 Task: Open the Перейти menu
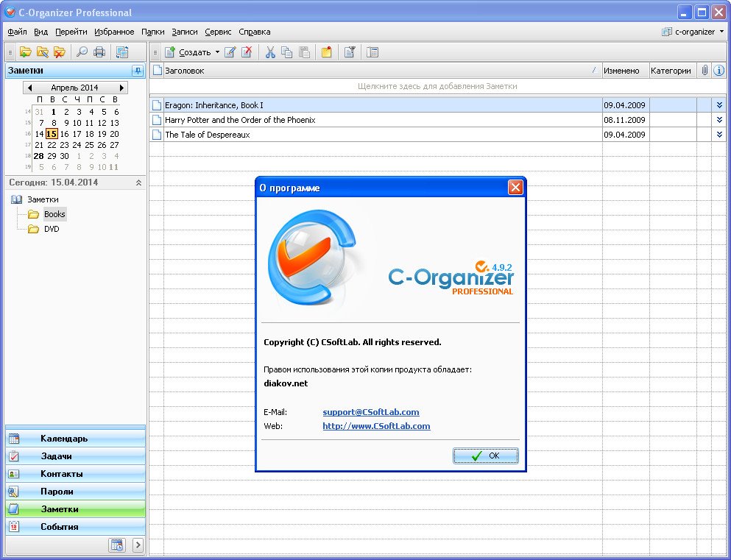pyautogui.click(x=71, y=32)
